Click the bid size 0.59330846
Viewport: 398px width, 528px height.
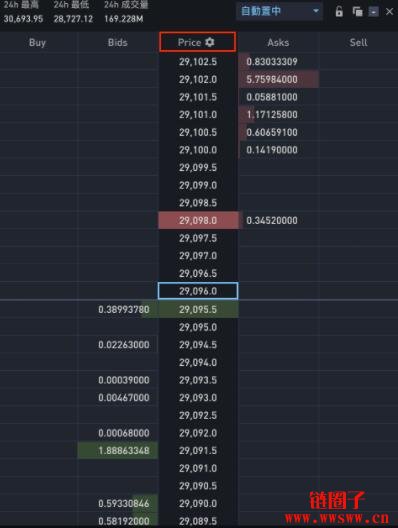[124, 503]
